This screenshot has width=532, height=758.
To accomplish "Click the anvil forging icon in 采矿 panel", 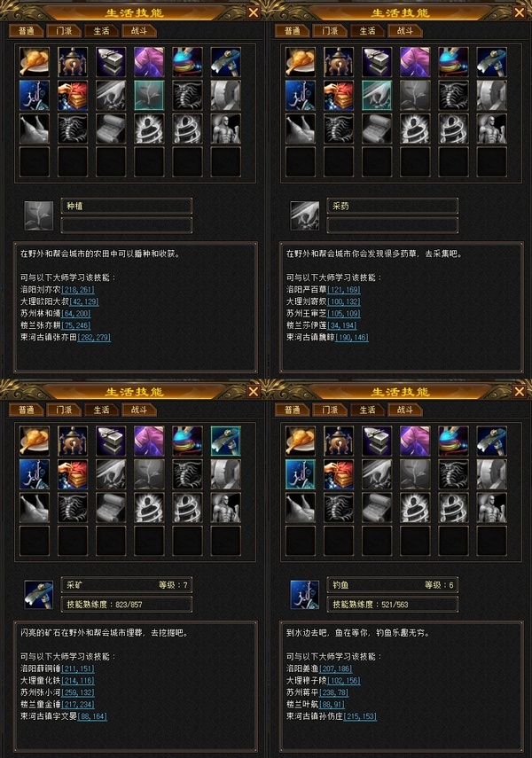I will coord(111,441).
